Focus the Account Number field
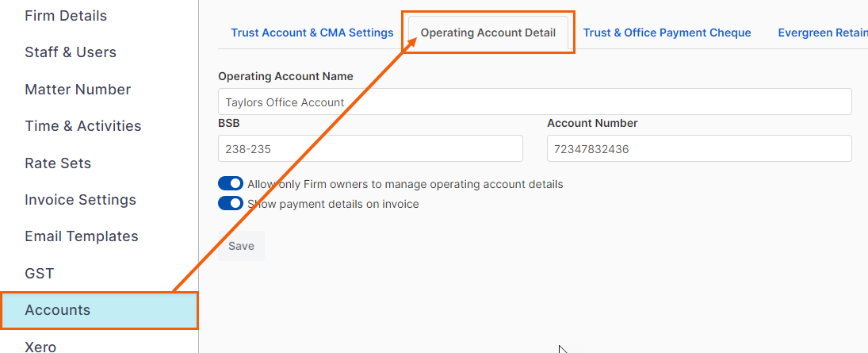 point(699,148)
